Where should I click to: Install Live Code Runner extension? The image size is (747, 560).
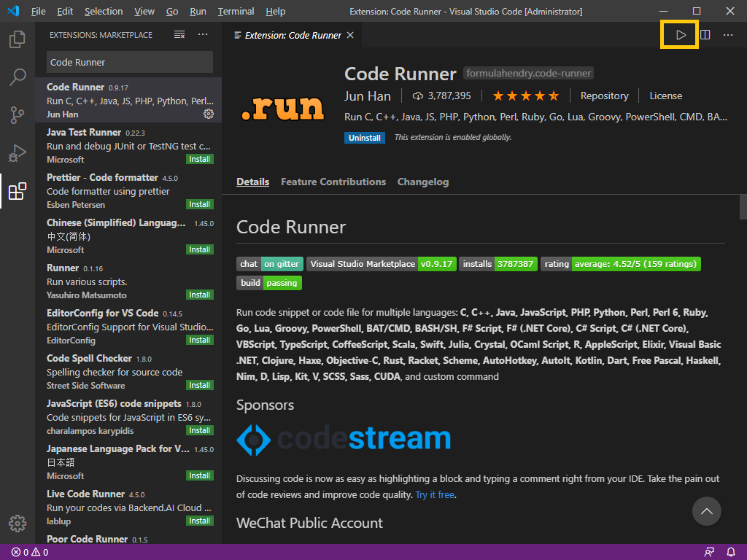point(200,521)
